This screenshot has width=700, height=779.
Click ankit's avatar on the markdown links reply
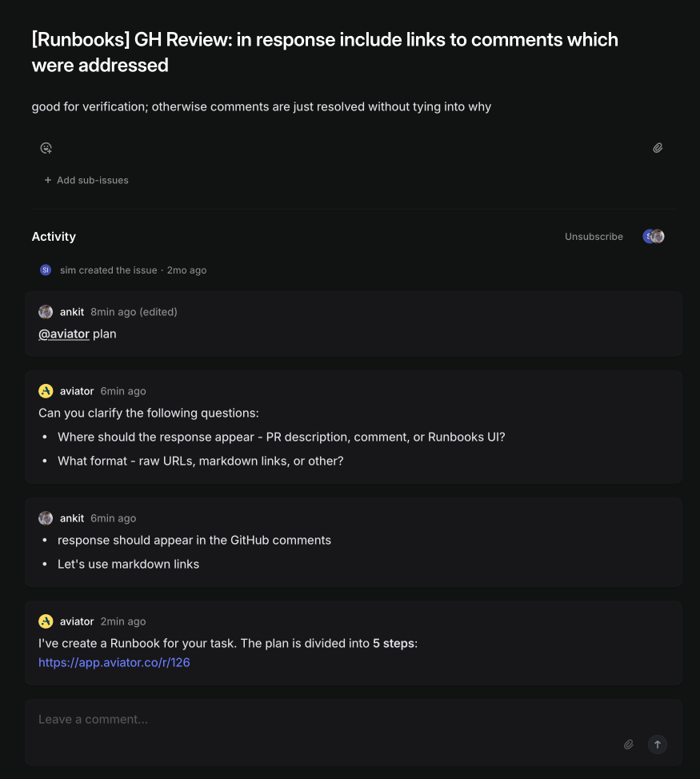[46, 517]
